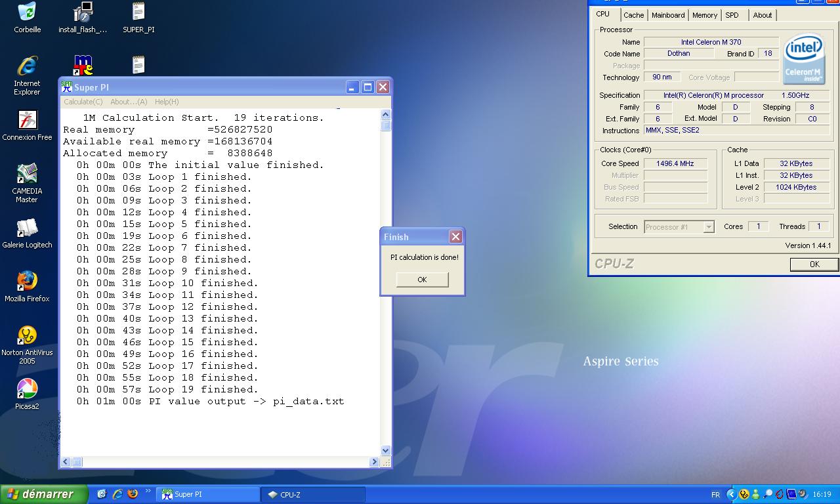Switch to CPU-Z taskbar button
The image size is (840, 504).
pyautogui.click(x=313, y=494)
